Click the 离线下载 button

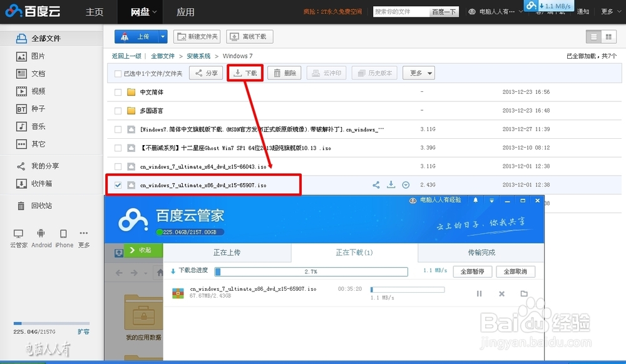(250, 37)
